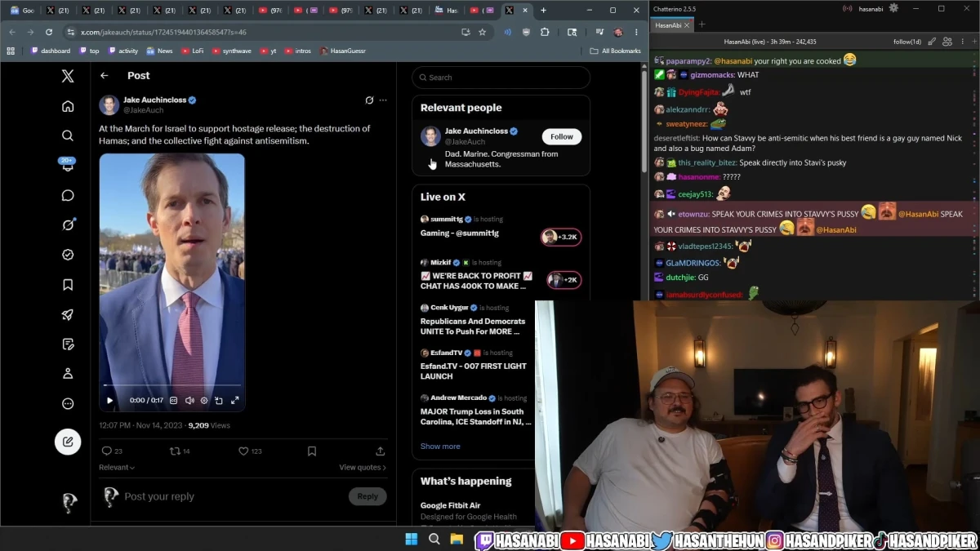Open File Explorer from the taskbar
The height and width of the screenshot is (551, 980).
click(x=457, y=539)
